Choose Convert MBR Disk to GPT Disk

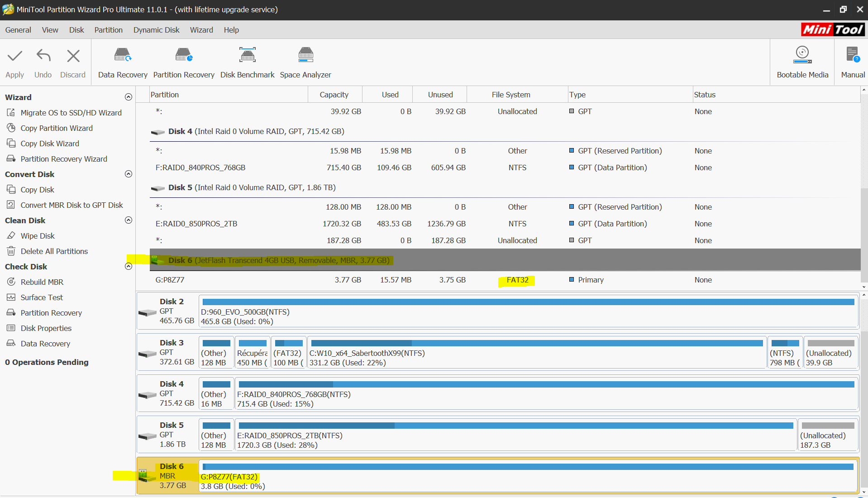tap(72, 205)
